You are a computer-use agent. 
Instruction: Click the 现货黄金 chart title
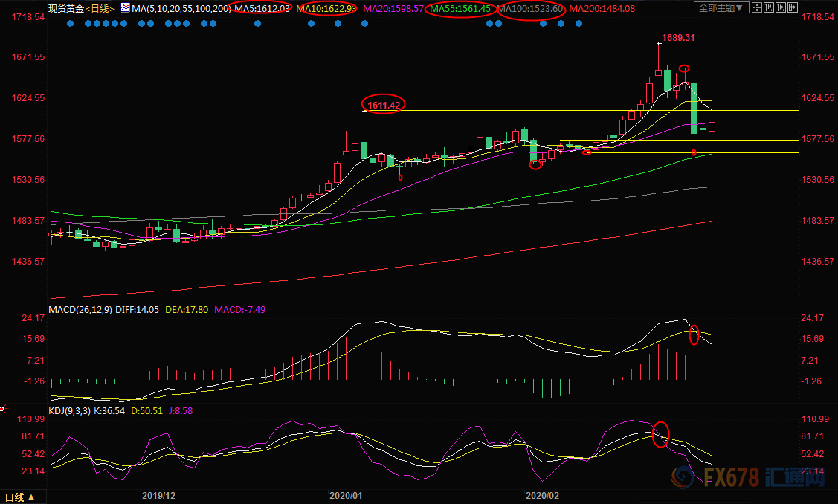[x=66, y=9]
